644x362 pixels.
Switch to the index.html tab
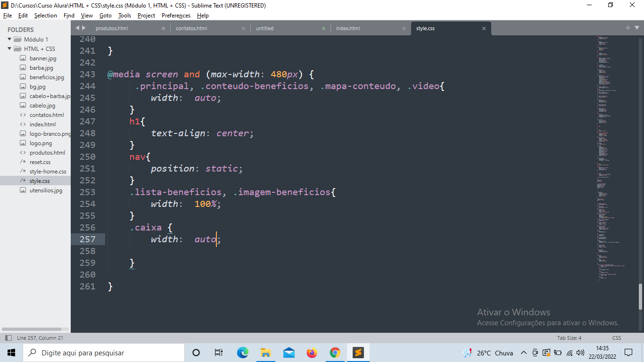[348, 28]
